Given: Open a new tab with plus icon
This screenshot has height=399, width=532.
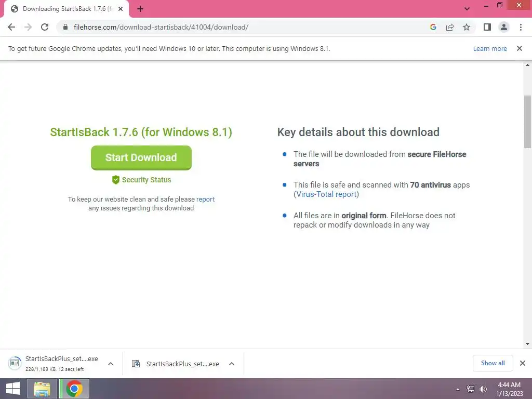Looking at the screenshot, I should (x=140, y=9).
